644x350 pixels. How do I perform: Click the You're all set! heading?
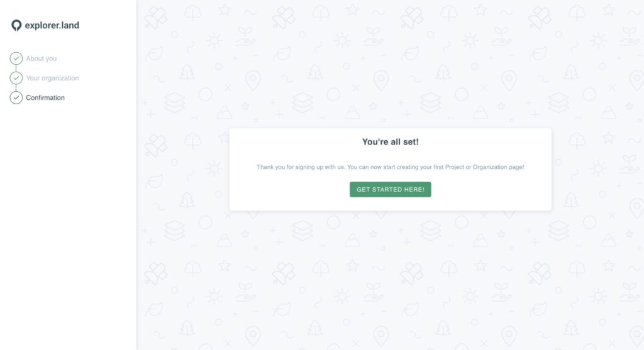click(390, 142)
